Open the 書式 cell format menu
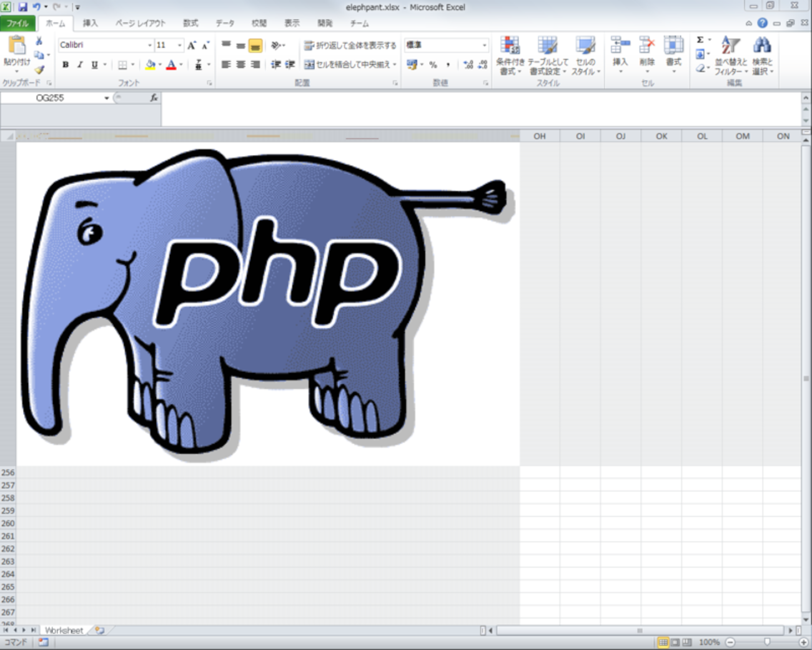This screenshot has width=812, height=650. tap(673, 54)
